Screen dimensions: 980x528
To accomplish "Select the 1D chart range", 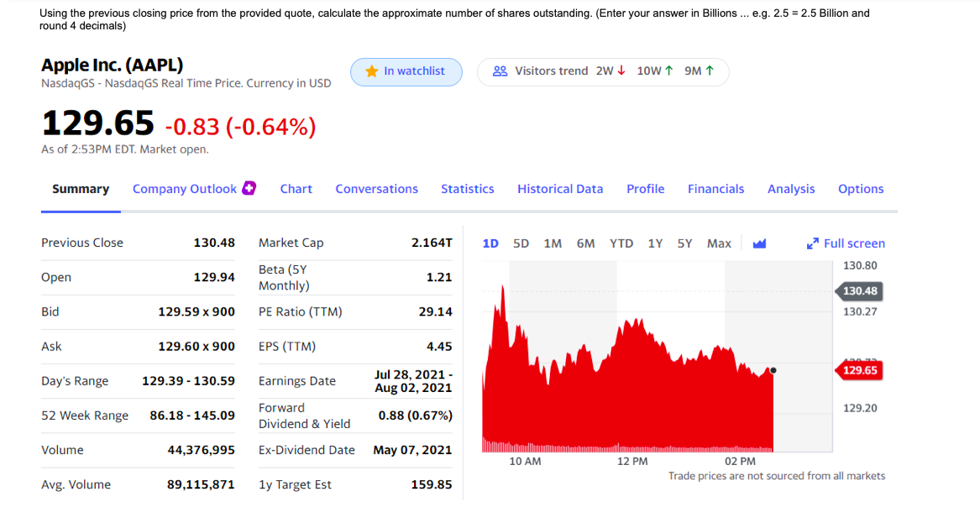I will tap(490, 243).
